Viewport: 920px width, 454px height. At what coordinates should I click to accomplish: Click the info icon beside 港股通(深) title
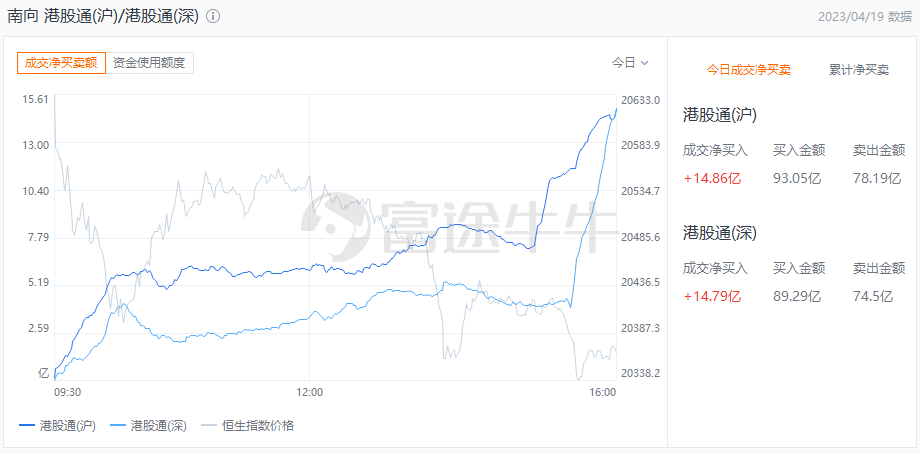(x=214, y=16)
